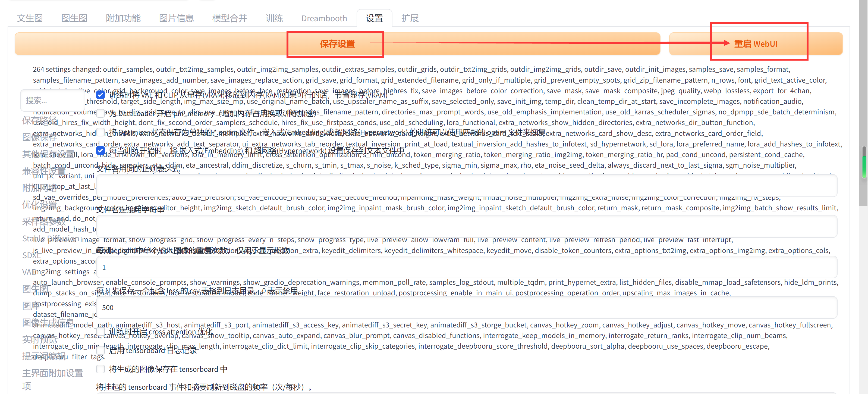The width and height of the screenshot is (868, 394).
Task: Enable pin_memory for DataLoader checkbox
Action: [100, 113]
